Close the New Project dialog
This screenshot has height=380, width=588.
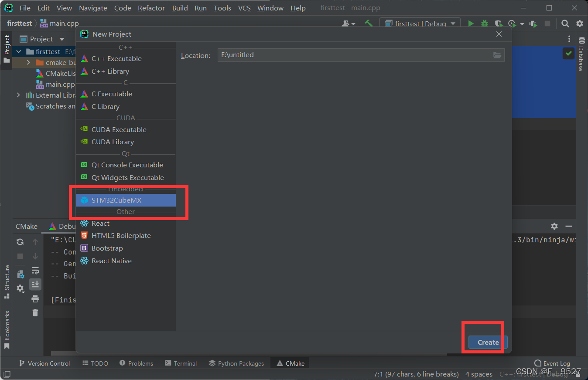tap(499, 34)
